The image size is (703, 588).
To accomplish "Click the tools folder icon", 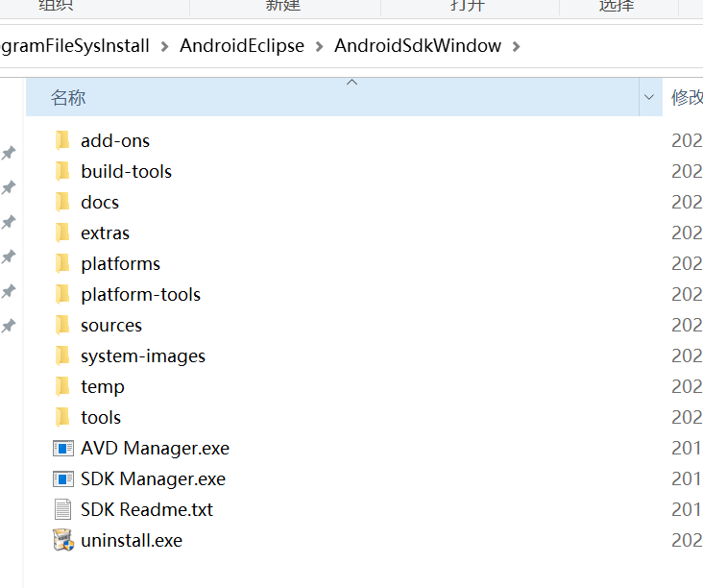I will click(62, 417).
